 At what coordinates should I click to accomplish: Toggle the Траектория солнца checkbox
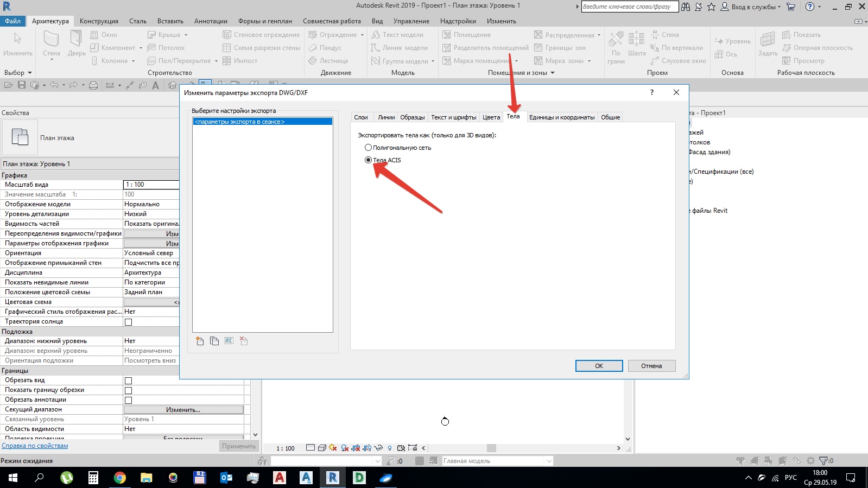click(129, 322)
